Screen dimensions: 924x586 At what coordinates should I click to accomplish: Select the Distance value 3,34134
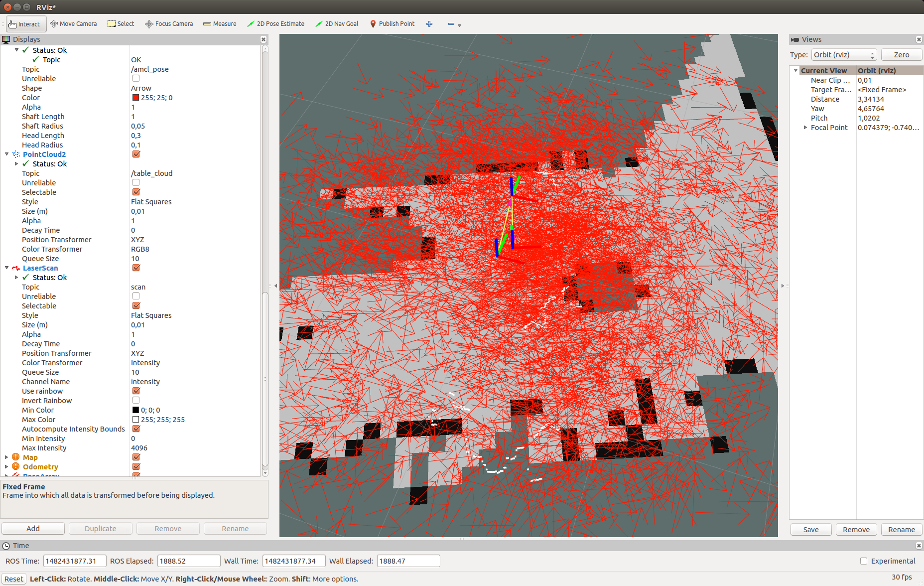point(871,99)
